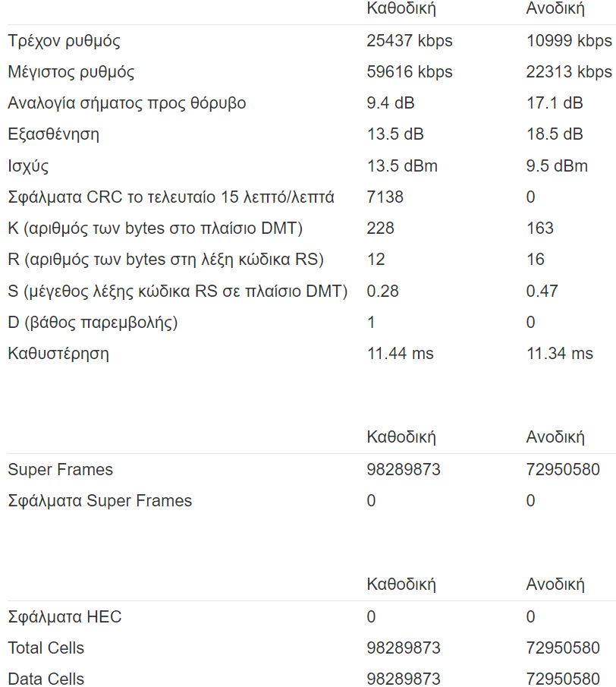The image size is (616, 687).
Task: Select the upstream R value 16
Action: tap(535, 260)
